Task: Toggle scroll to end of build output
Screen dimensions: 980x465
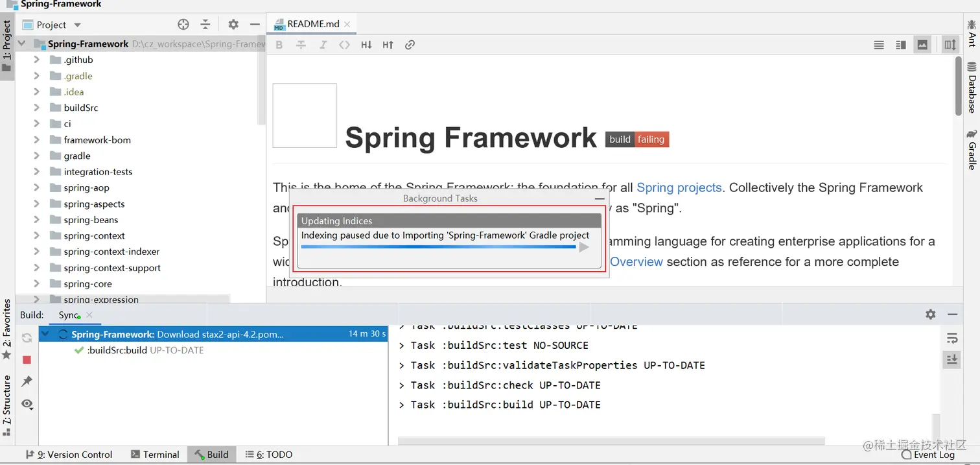Action: [x=952, y=359]
